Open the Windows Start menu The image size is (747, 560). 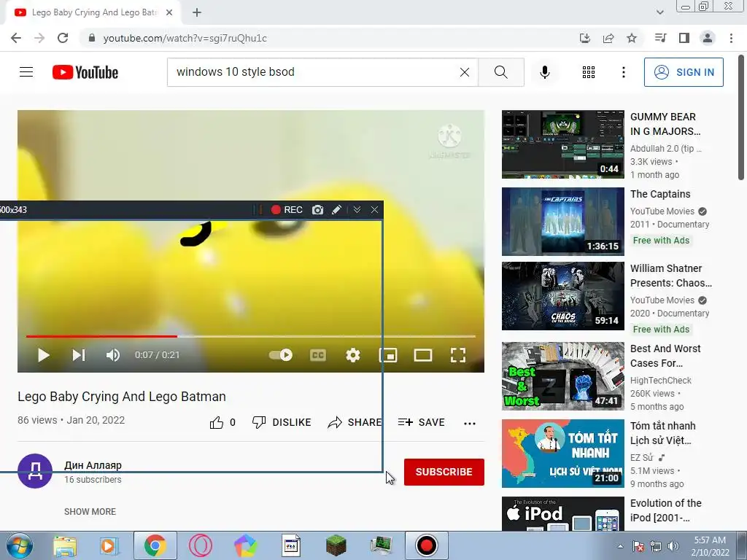point(20,545)
